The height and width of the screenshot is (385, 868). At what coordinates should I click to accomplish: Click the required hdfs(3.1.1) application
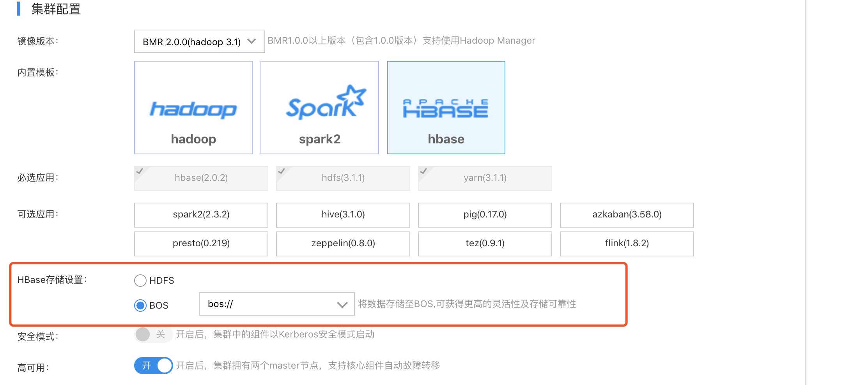tap(343, 178)
